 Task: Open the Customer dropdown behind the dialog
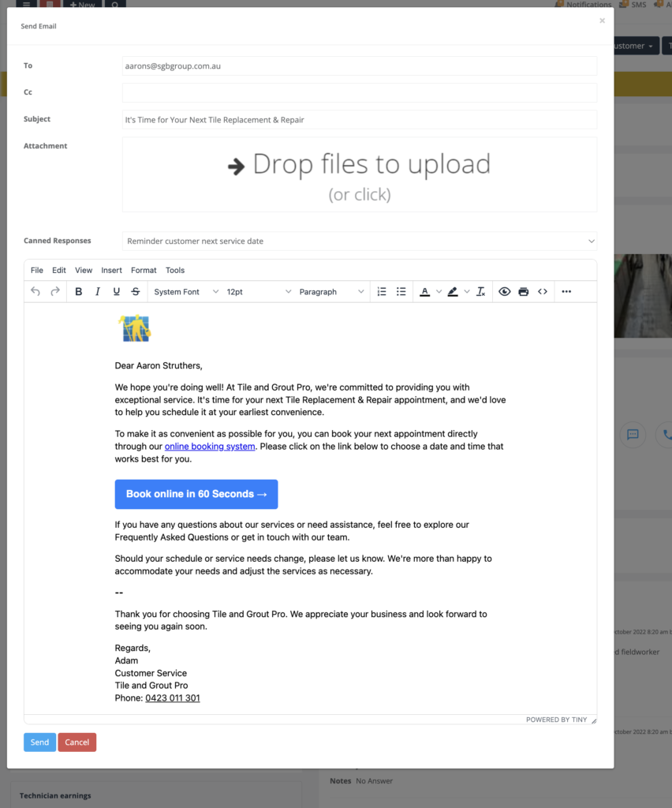[637, 46]
